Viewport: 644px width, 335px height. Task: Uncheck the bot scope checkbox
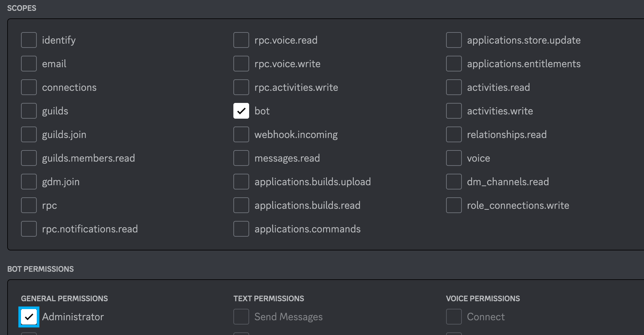point(241,111)
